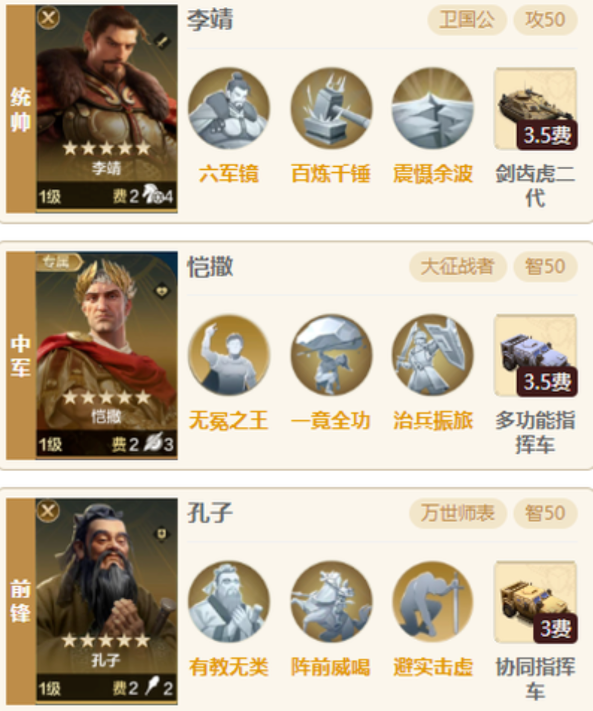The image size is (593, 711).
Task: Select the 百炼千锤 hammer skill icon
Action: (x=331, y=108)
